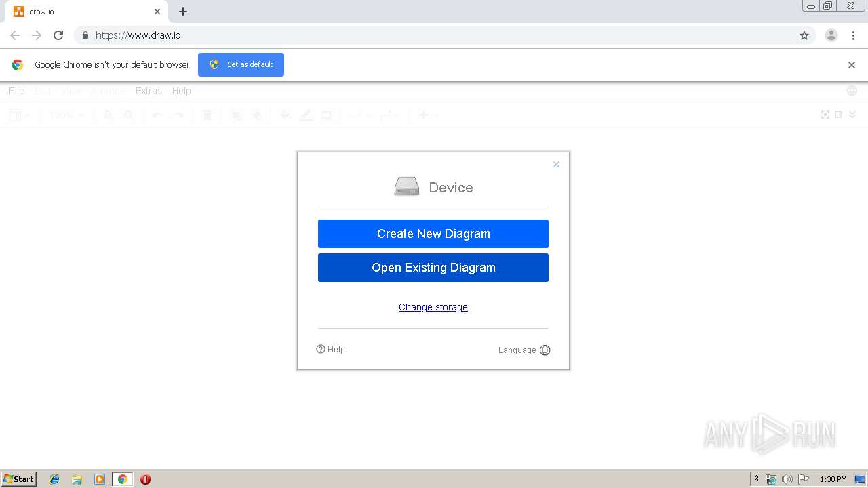Open the Windows Start menu
Screen dimensions: 868x488
pos(19,479)
